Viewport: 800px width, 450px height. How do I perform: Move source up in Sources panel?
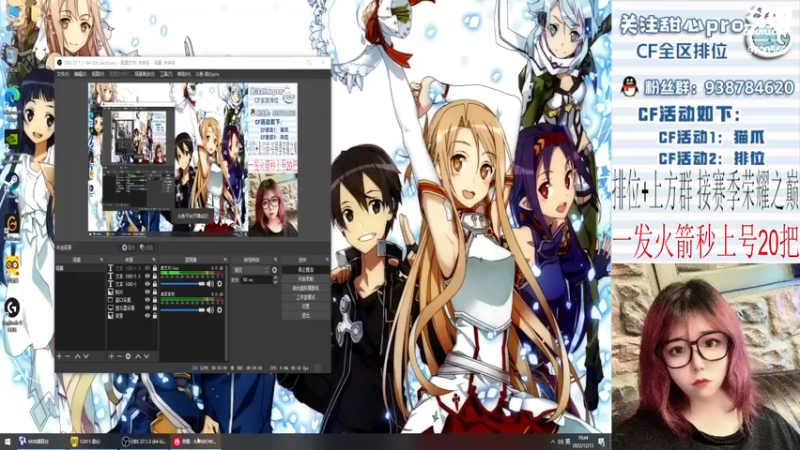click(x=138, y=356)
